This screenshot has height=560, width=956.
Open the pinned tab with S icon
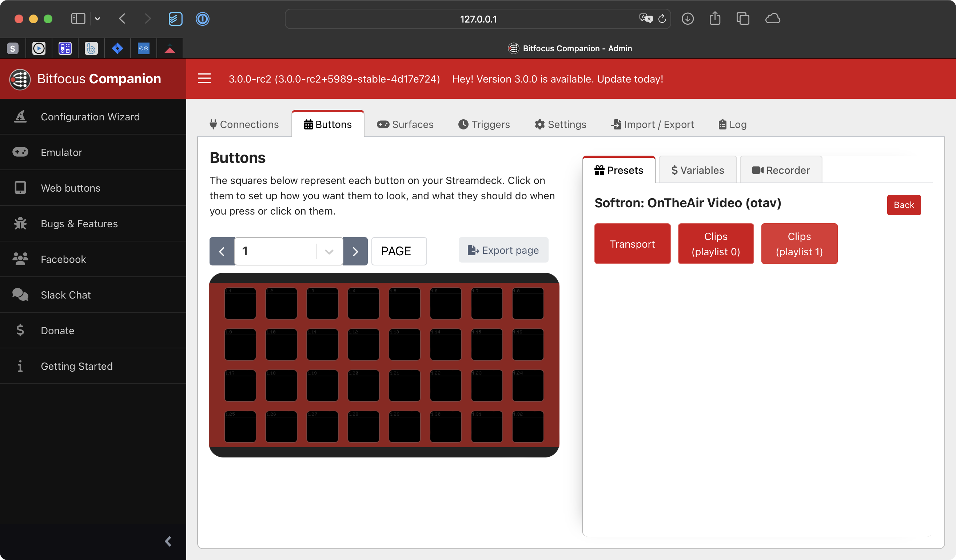13,48
